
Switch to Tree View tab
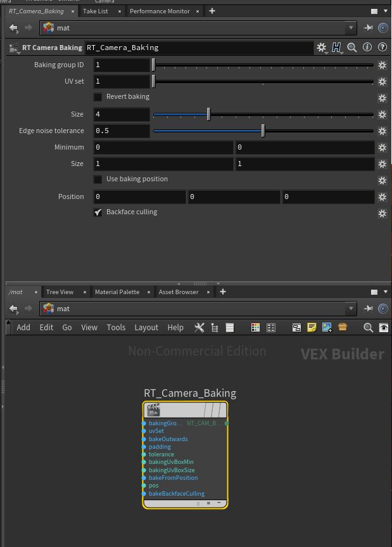(x=60, y=292)
